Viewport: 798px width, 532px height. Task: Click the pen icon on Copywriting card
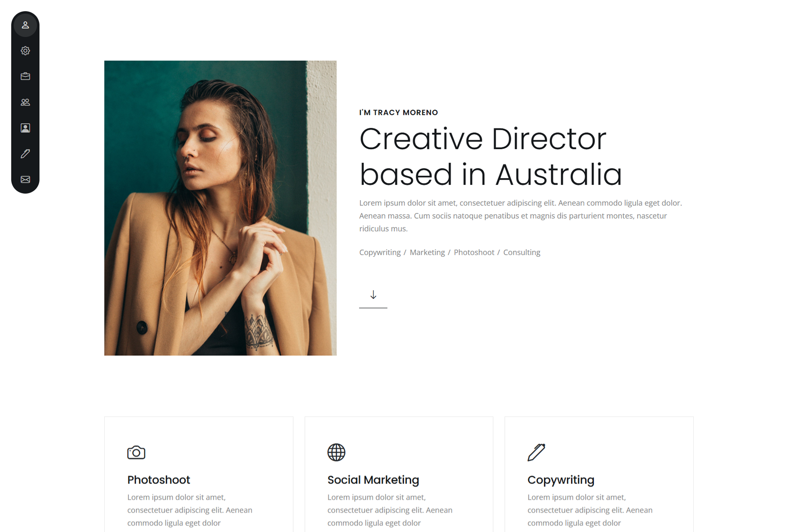click(536, 452)
